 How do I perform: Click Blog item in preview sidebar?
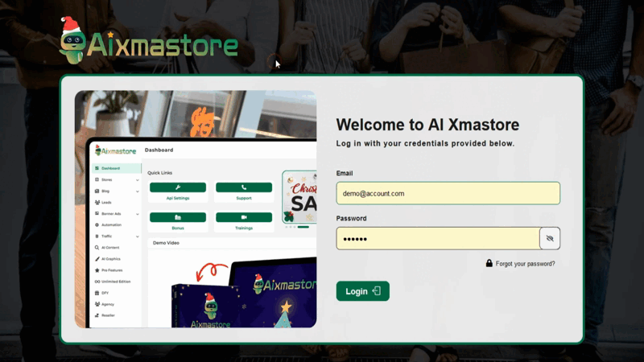[x=105, y=191]
